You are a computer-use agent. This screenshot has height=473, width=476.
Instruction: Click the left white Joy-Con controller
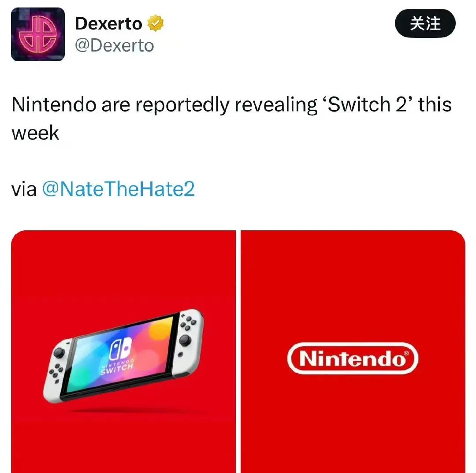58,370
